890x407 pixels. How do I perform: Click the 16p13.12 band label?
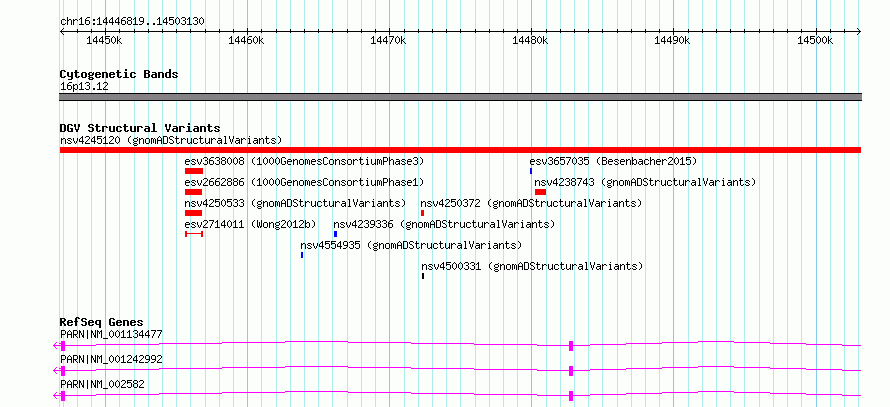[x=84, y=87]
